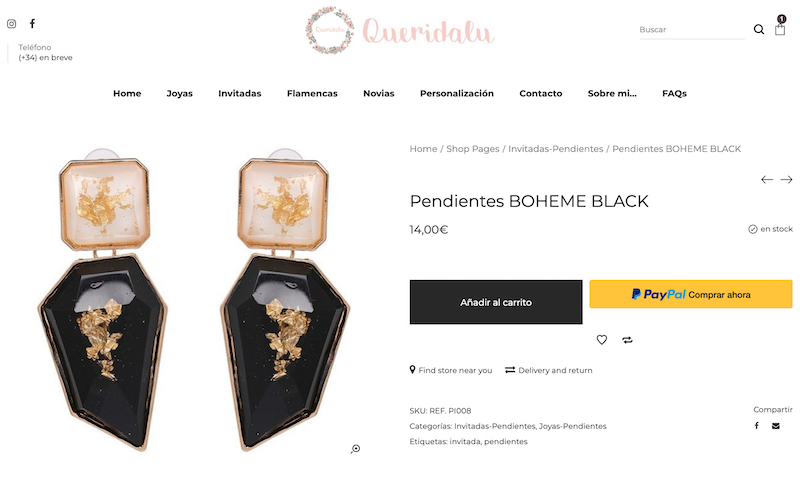The height and width of the screenshot is (498, 800).
Task: Focus the Buscar search field
Action: point(692,30)
